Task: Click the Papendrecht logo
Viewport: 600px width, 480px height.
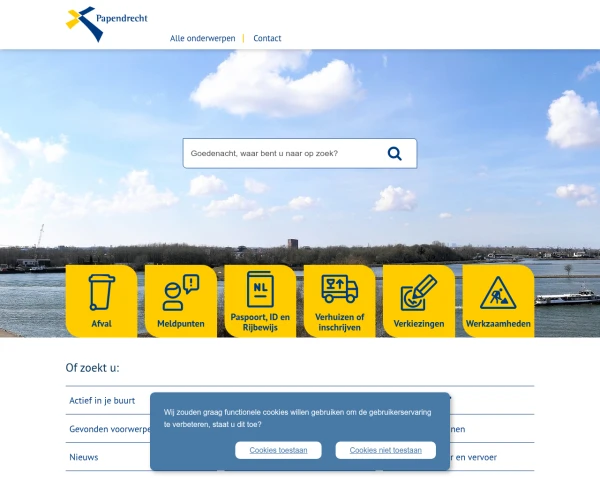Action: pos(107,24)
